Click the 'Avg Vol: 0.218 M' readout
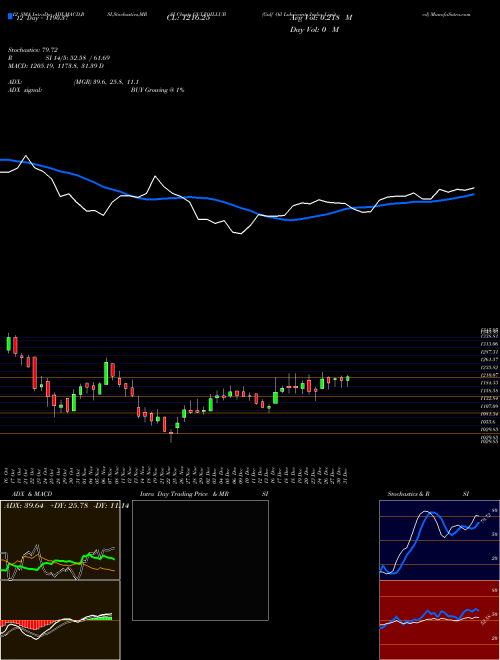This screenshot has width=500, height=660. pyautogui.click(x=320, y=18)
